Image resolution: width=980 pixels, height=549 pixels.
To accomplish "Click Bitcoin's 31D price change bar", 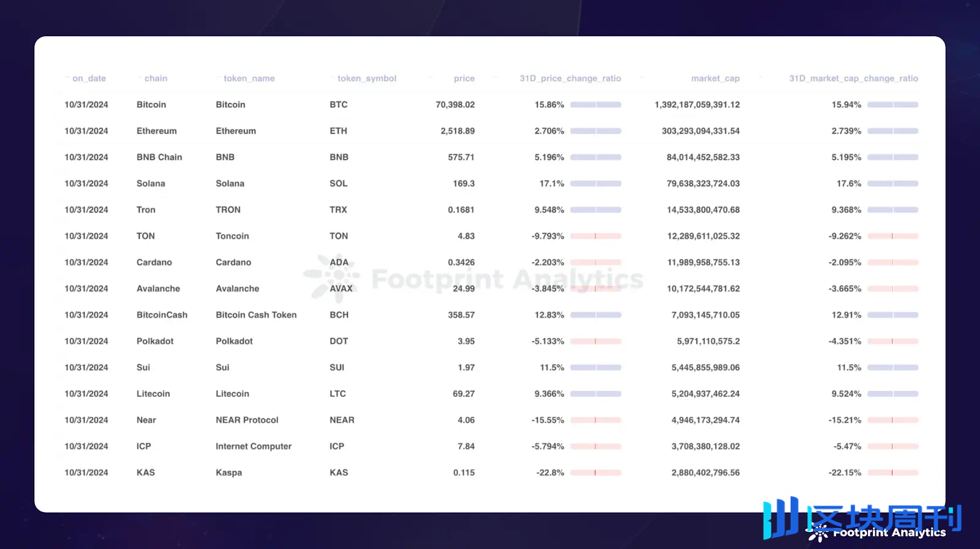I will [x=595, y=105].
